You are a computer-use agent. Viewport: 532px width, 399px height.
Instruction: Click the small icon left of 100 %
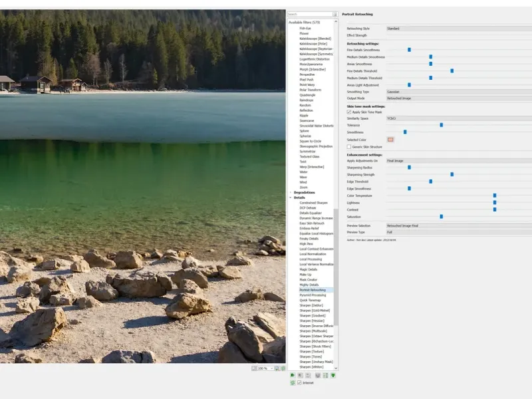point(254,368)
